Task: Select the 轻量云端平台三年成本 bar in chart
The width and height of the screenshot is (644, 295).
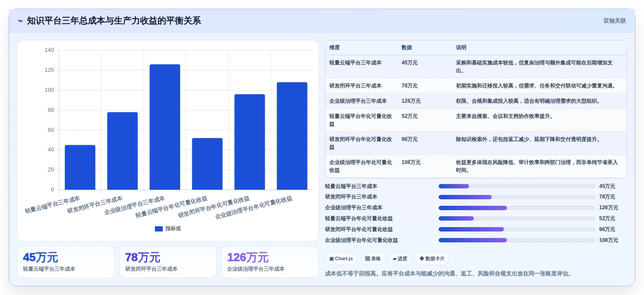Action: point(80,168)
